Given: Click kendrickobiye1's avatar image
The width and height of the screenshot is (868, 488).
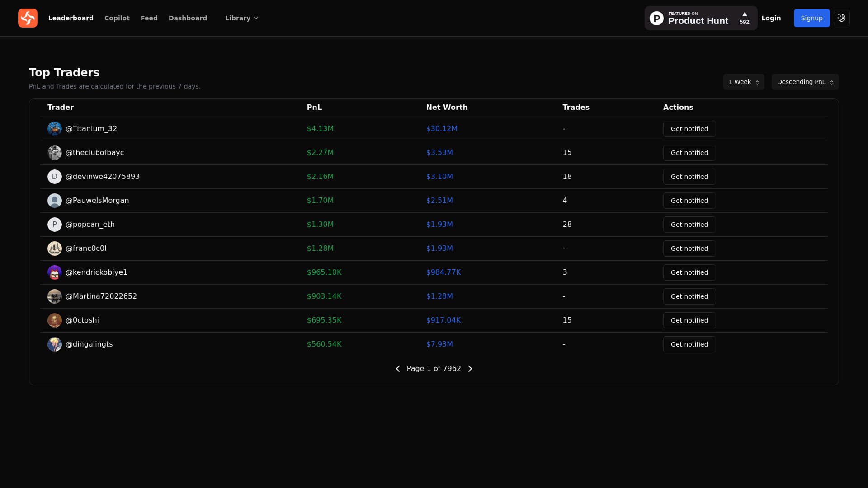Looking at the screenshot, I should 55,272.
